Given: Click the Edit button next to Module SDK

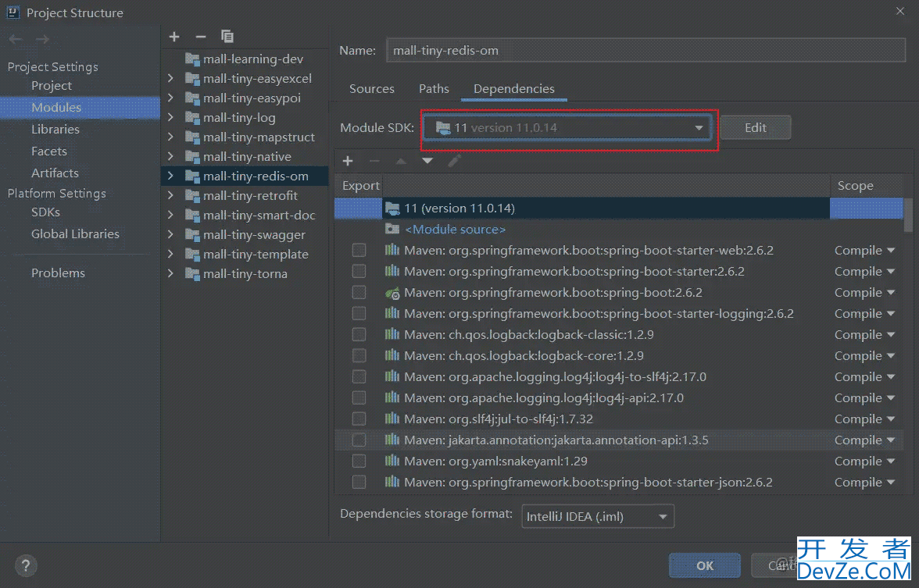Looking at the screenshot, I should pos(756,128).
